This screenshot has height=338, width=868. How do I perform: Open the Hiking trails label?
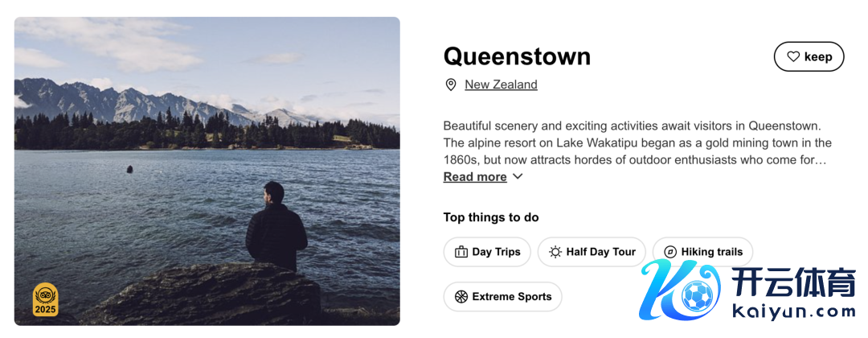711,252
